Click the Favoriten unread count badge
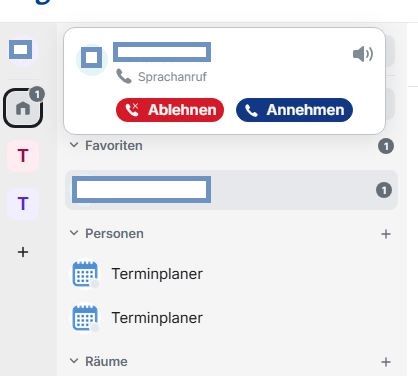Image resolution: width=418 pixels, height=376 pixels. (x=386, y=146)
